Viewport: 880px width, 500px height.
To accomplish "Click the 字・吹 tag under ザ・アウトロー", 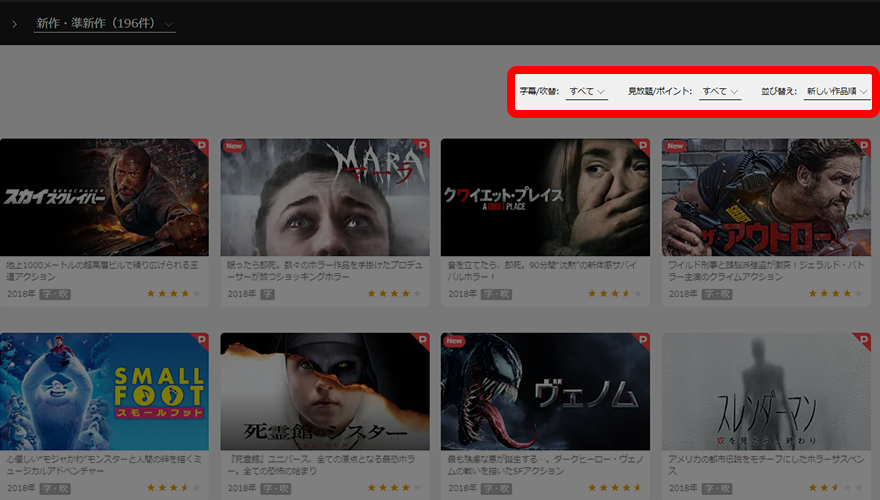I will (x=717, y=294).
